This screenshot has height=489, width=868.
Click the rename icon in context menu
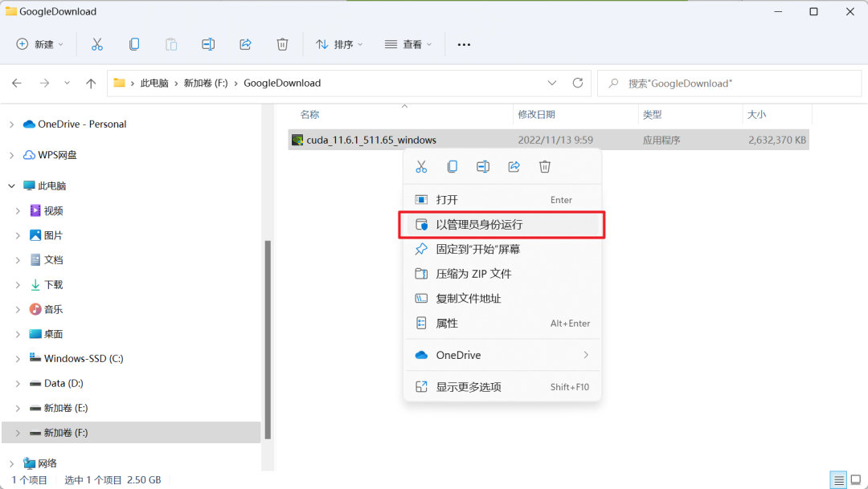pyautogui.click(x=483, y=167)
